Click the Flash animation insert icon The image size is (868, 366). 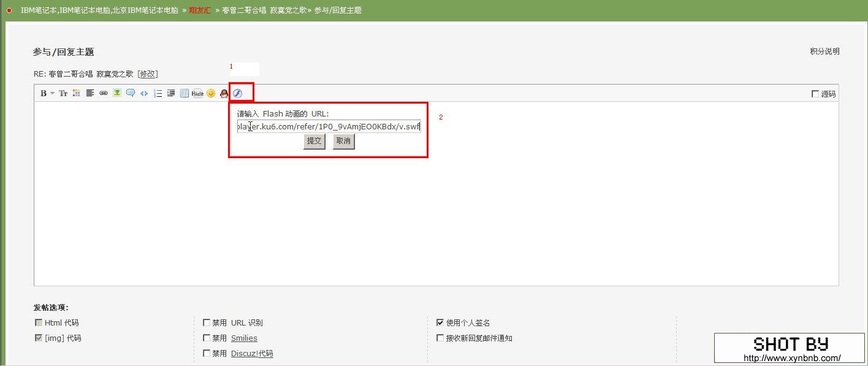pos(238,93)
